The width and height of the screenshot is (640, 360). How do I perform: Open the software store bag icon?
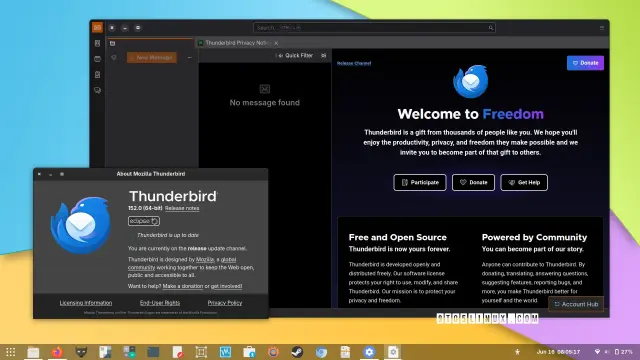pos(249,352)
